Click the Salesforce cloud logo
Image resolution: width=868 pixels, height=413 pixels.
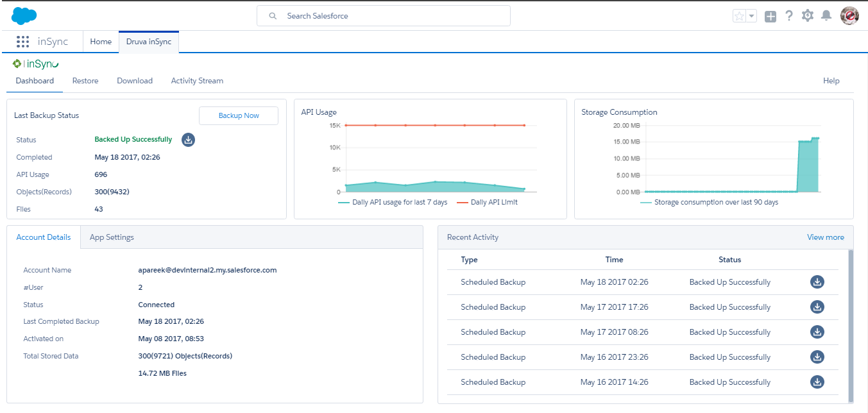point(24,16)
